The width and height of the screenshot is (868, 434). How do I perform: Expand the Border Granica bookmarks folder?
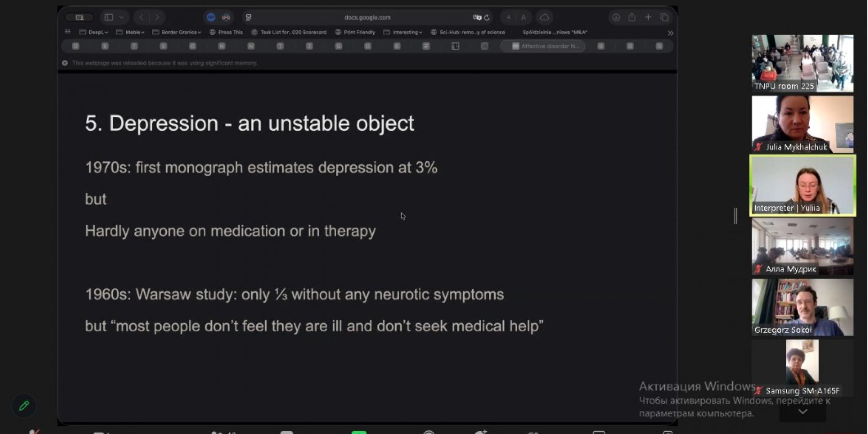pyautogui.click(x=177, y=32)
